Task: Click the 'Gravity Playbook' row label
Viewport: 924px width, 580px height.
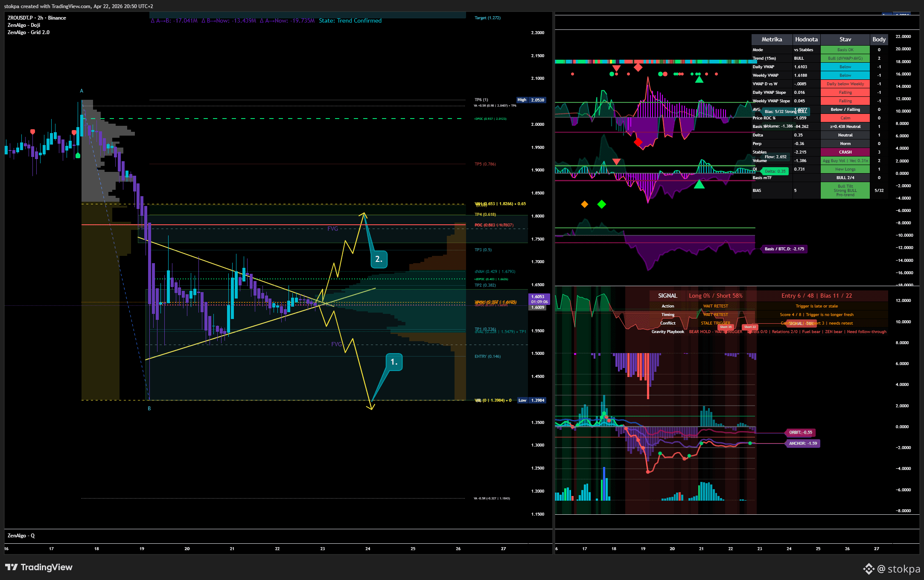Action: [x=668, y=332]
